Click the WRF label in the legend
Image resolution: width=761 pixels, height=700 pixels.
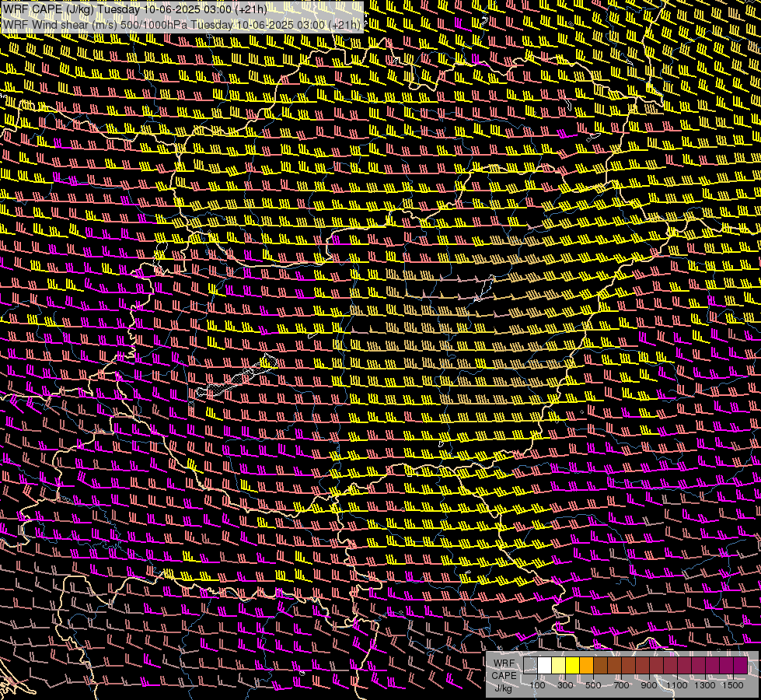point(504,663)
